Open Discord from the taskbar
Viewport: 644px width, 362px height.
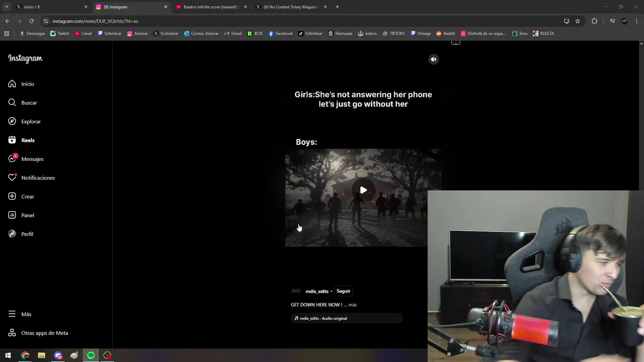pyautogui.click(x=58, y=355)
